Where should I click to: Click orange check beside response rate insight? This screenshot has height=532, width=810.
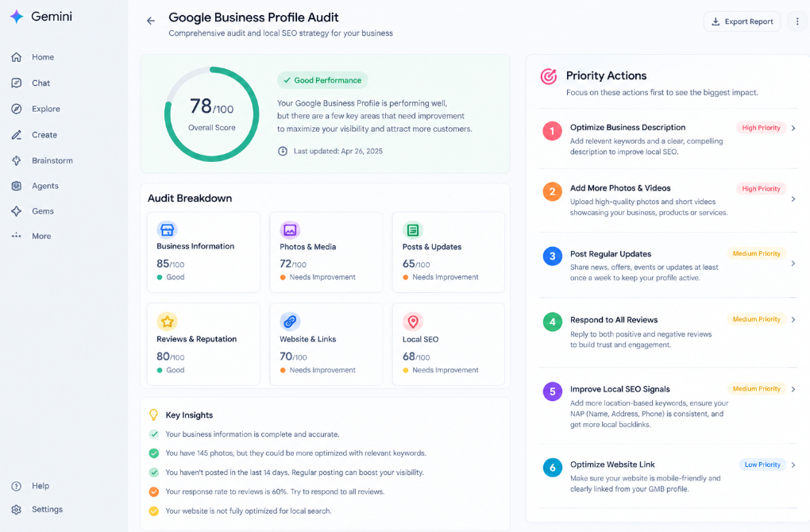[x=154, y=492]
